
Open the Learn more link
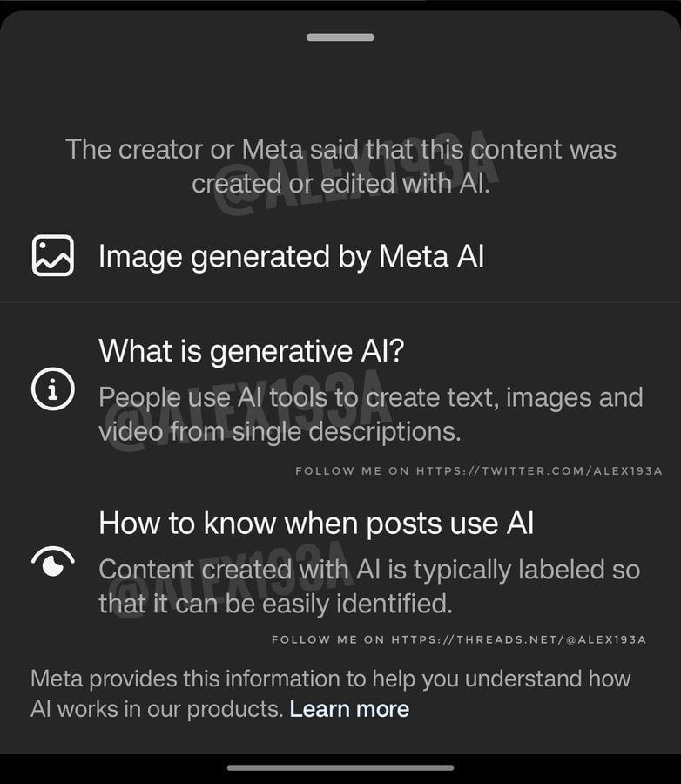[349, 709]
